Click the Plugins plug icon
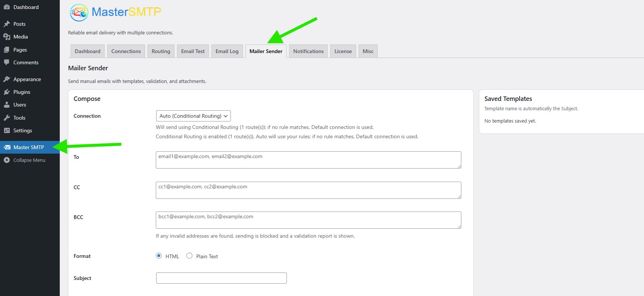The width and height of the screenshot is (644, 296). (x=7, y=92)
